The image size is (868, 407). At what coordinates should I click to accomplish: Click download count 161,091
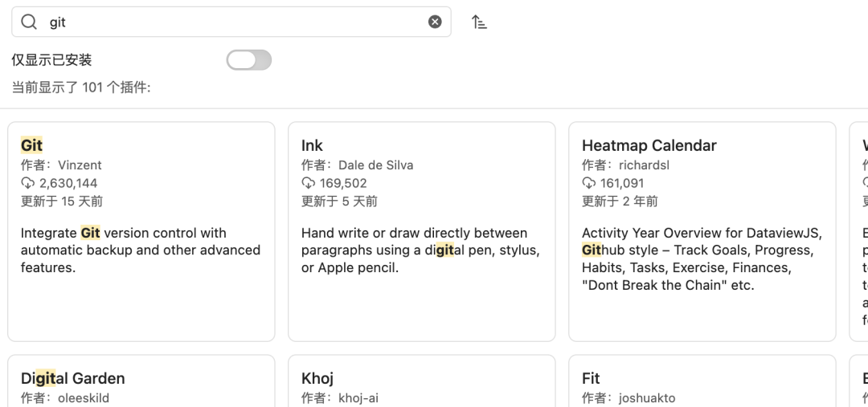tap(624, 183)
